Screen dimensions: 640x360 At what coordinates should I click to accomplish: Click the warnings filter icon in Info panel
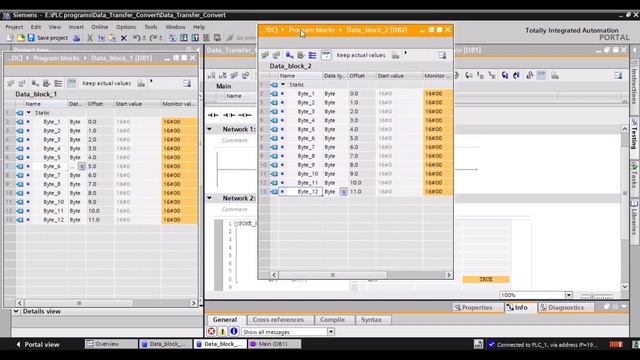(222, 331)
